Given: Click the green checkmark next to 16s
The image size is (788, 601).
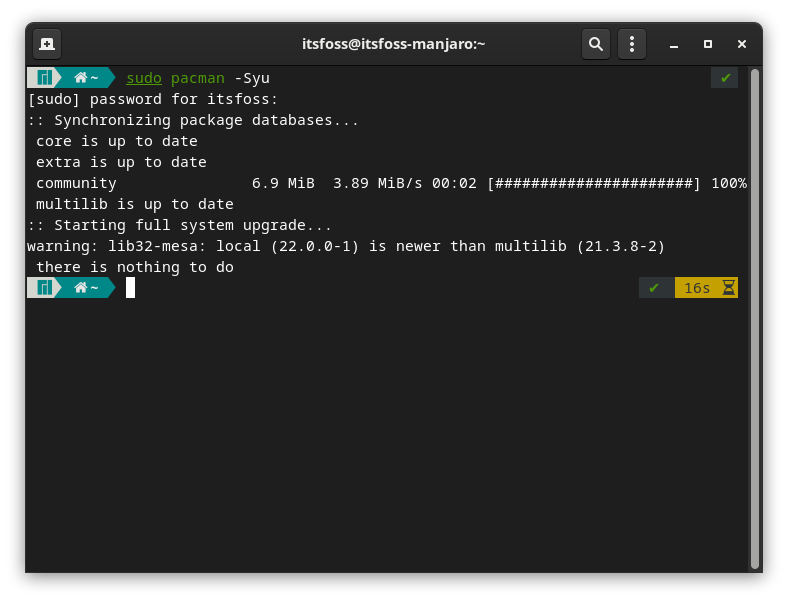Looking at the screenshot, I should pos(654,288).
